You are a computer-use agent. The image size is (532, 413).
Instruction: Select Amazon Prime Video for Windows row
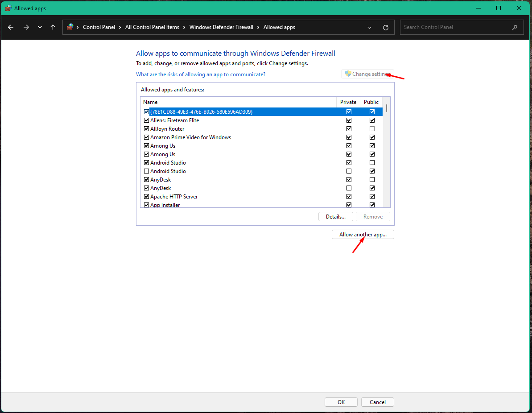[x=262, y=137]
